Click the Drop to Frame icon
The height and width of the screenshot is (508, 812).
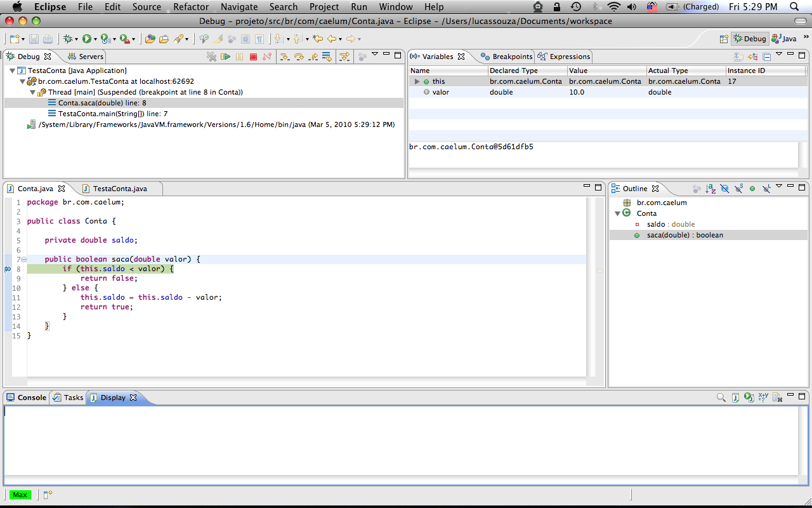pos(327,57)
